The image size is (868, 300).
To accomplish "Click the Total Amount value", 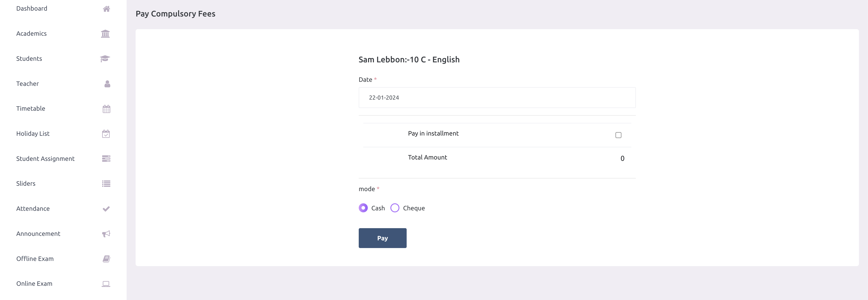I will tap(622, 158).
